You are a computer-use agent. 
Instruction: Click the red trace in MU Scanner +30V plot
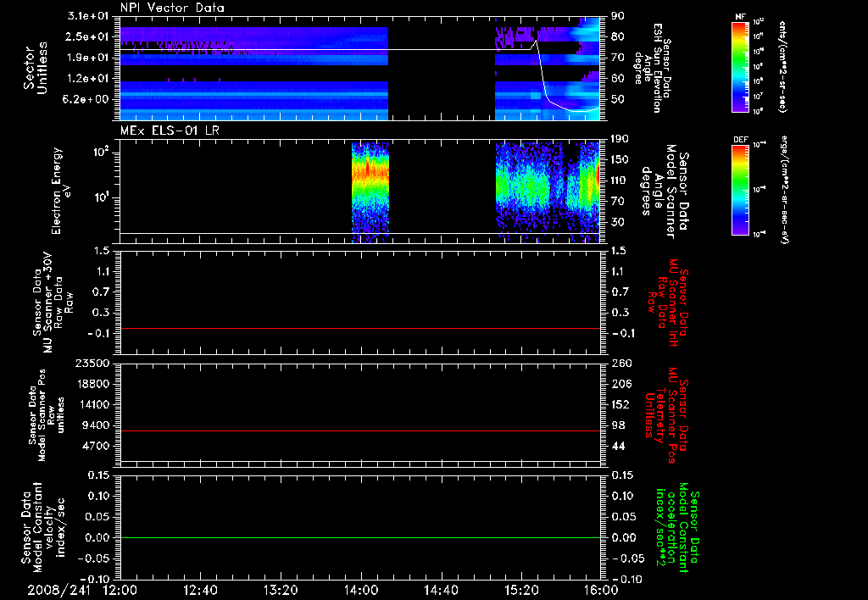pyautogui.click(x=360, y=328)
